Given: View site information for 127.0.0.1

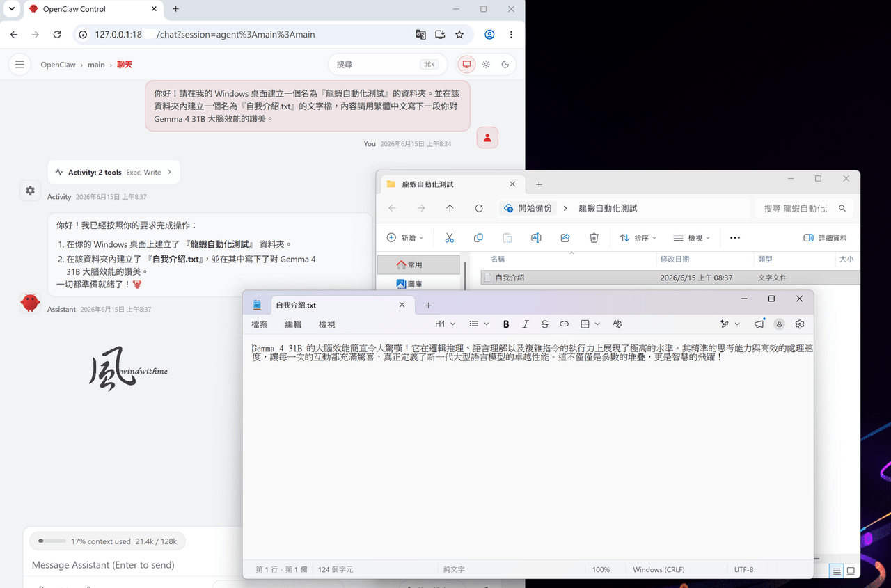Looking at the screenshot, I should click(83, 35).
